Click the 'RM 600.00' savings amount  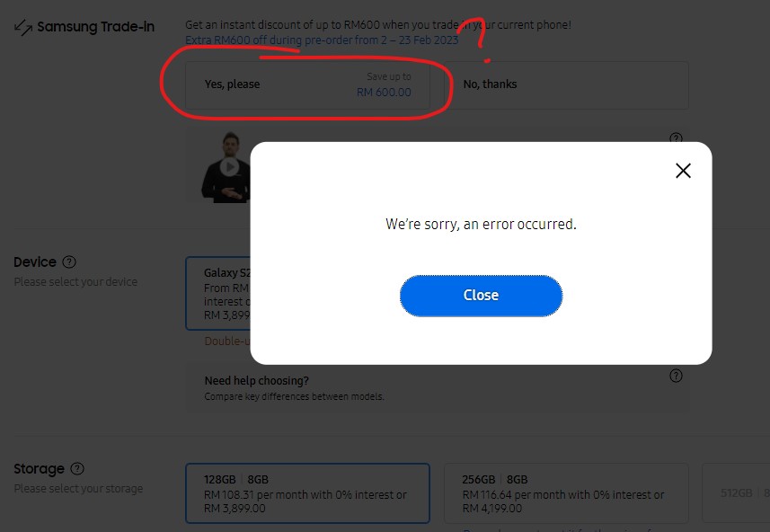pyautogui.click(x=384, y=93)
